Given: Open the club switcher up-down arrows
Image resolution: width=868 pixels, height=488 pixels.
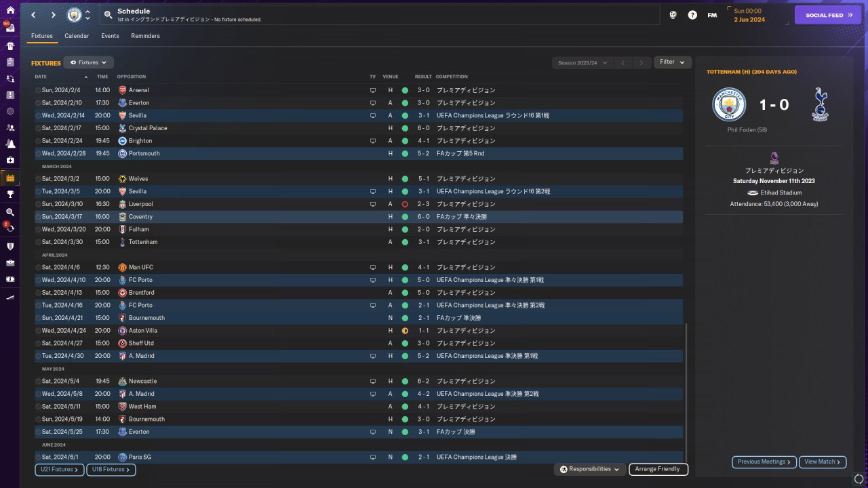Looking at the screenshot, I should click(87, 15).
